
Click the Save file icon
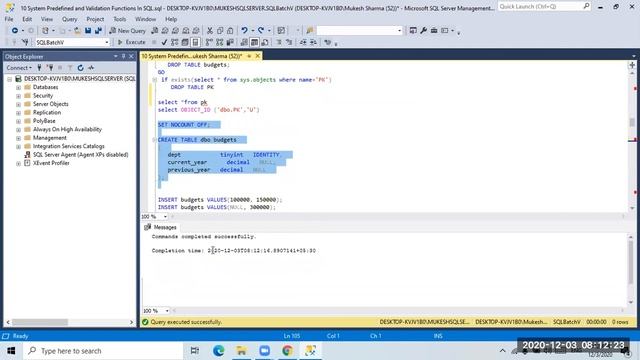click(88, 31)
